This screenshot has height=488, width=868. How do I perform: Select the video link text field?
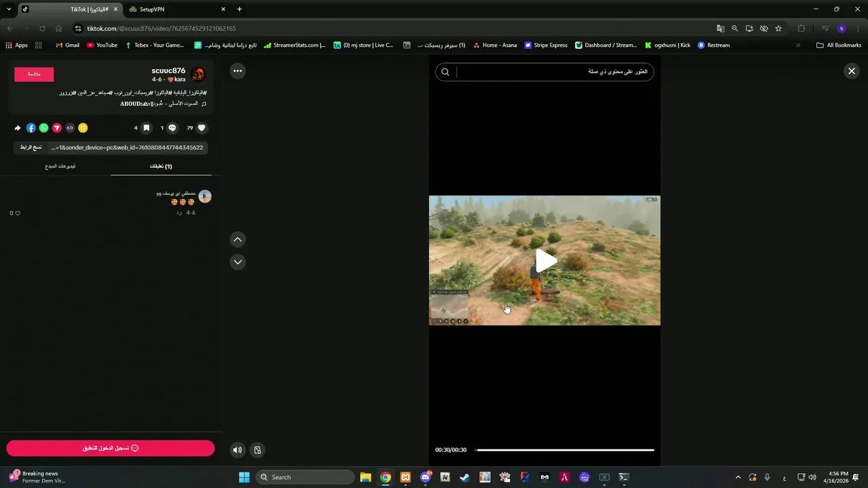(127, 147)
